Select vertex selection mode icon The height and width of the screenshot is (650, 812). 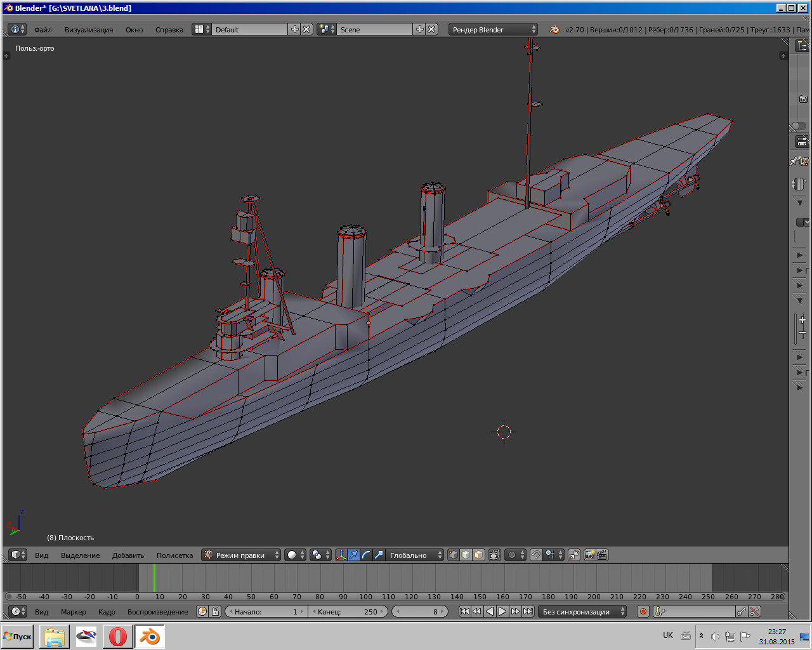click(x=453, y=555)
